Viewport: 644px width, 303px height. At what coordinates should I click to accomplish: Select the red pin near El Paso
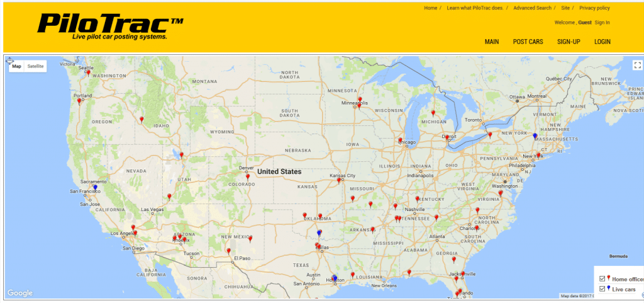(229, 251)
